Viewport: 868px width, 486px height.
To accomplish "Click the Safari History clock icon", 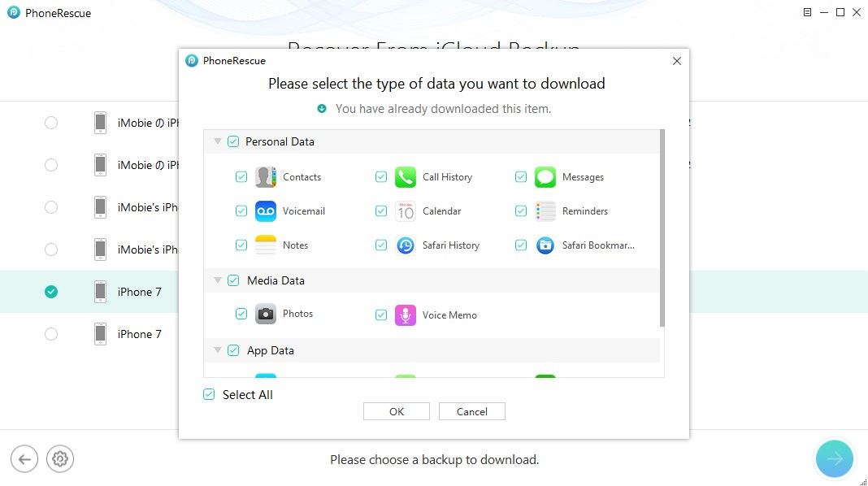I will click(406, 245).
